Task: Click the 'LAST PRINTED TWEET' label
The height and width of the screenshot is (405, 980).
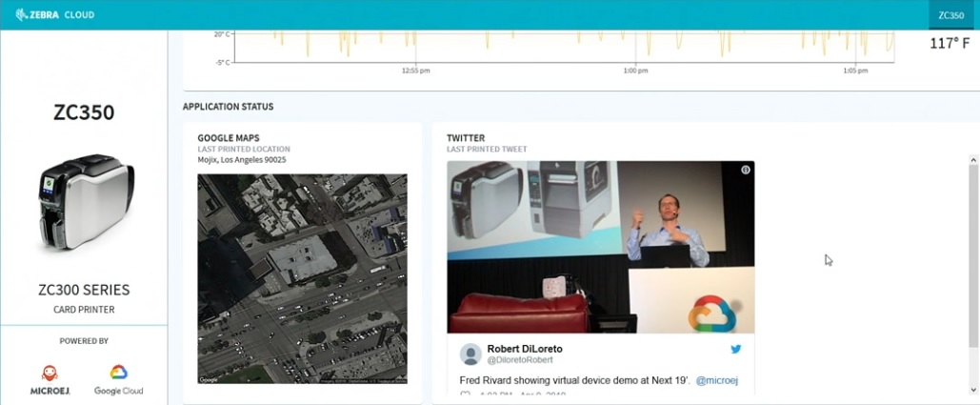Action: pos(487,150)
